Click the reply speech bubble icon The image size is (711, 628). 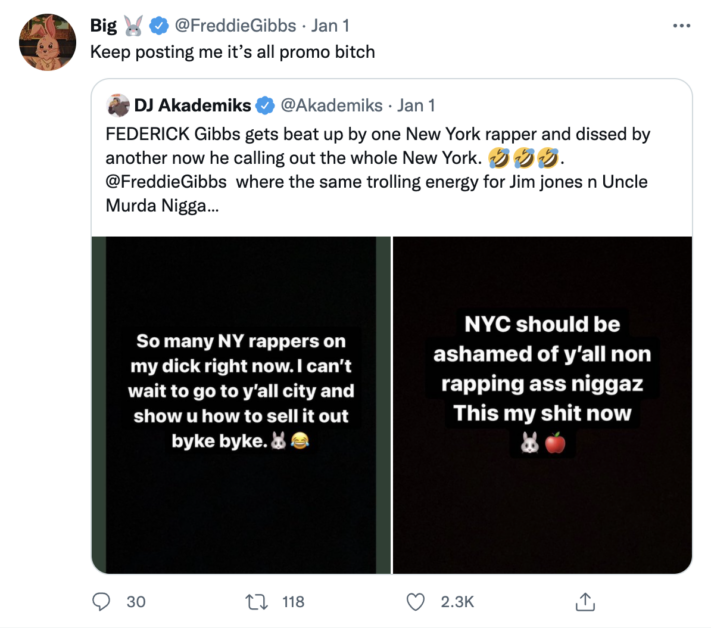pos(101,602)
